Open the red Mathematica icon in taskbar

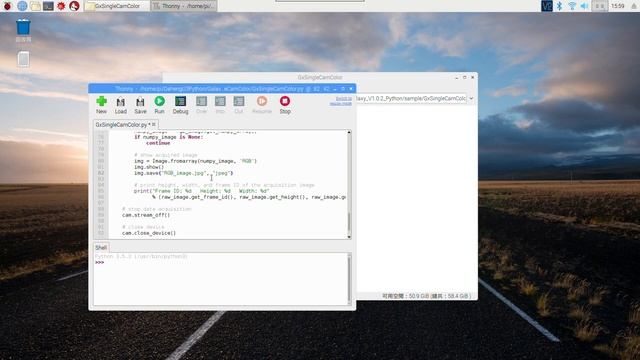61,6
